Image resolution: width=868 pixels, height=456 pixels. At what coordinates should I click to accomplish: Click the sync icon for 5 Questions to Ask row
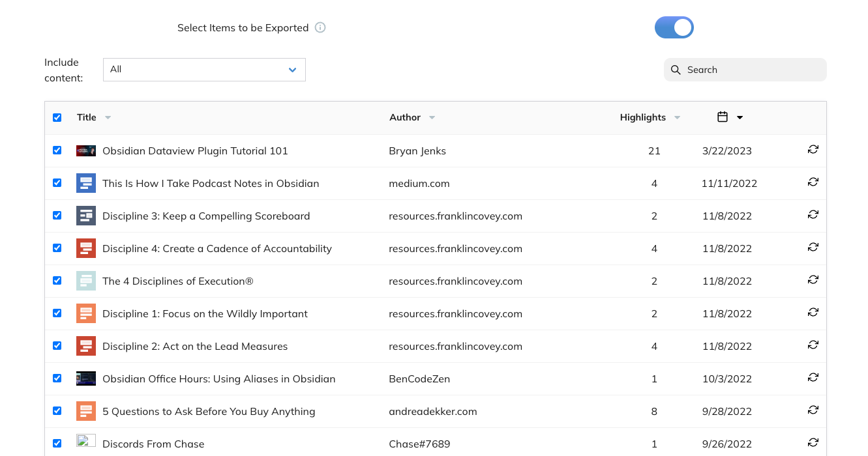click(x=813, y=410)
